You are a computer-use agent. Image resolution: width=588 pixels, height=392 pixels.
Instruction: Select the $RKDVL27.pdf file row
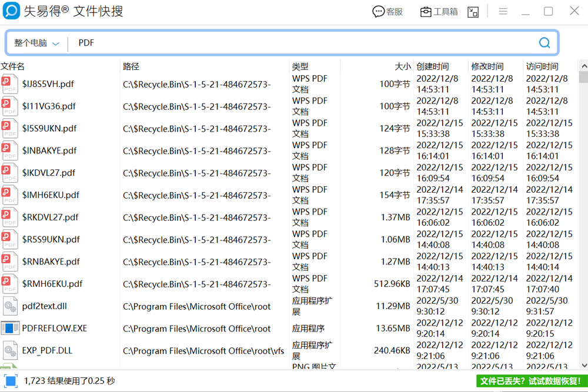pyautogui.click(x=51, y=217)
